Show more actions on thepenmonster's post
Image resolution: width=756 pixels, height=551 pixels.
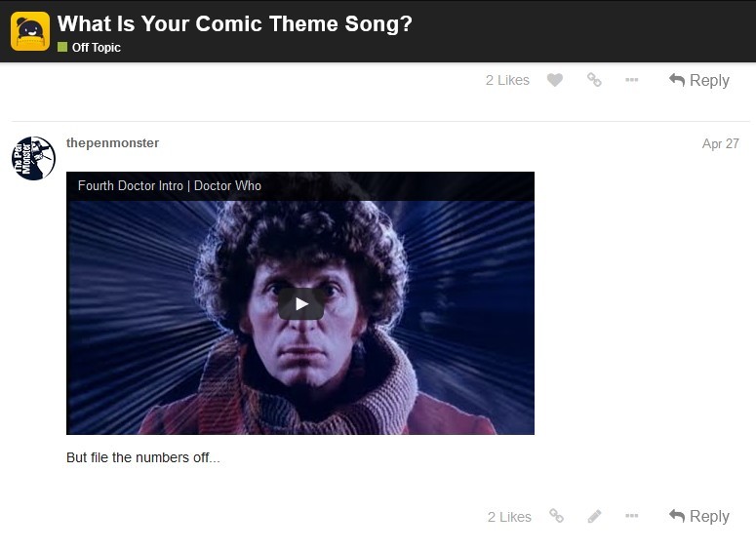click(x=632, y=516)
